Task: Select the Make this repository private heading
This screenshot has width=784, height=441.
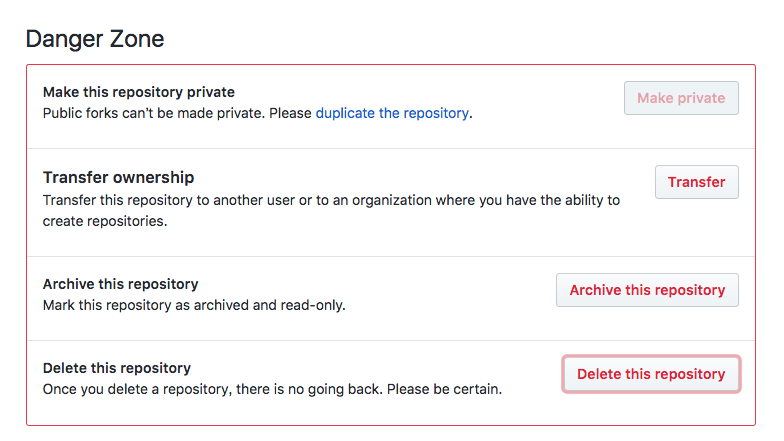Action: (x=138, y=92)
